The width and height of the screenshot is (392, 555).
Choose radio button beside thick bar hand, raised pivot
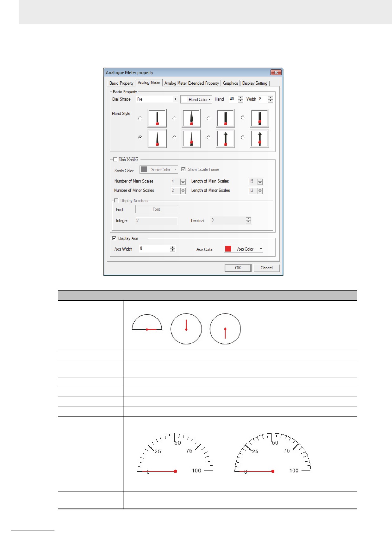(x=243, y=117)
